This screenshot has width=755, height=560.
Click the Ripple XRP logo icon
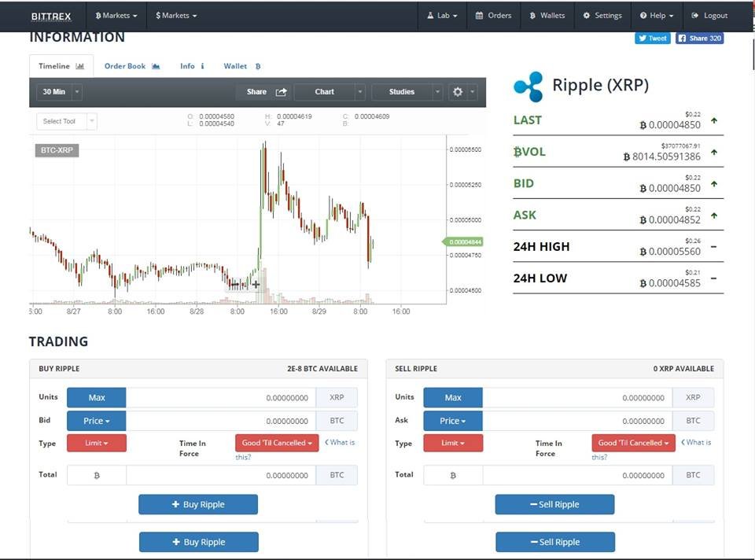(528, 87)
